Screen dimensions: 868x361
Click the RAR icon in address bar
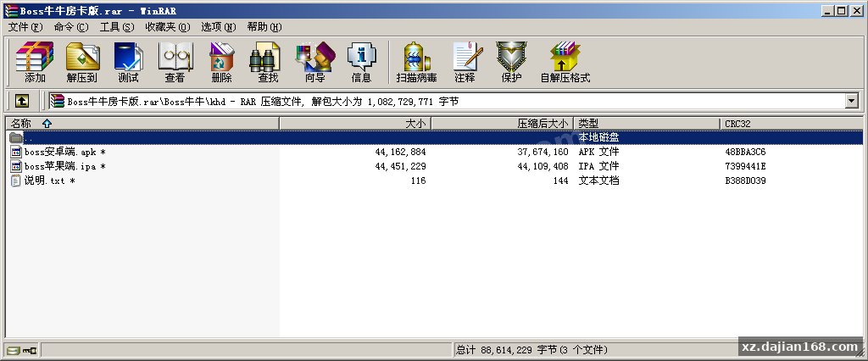click(x=58, y=101)
